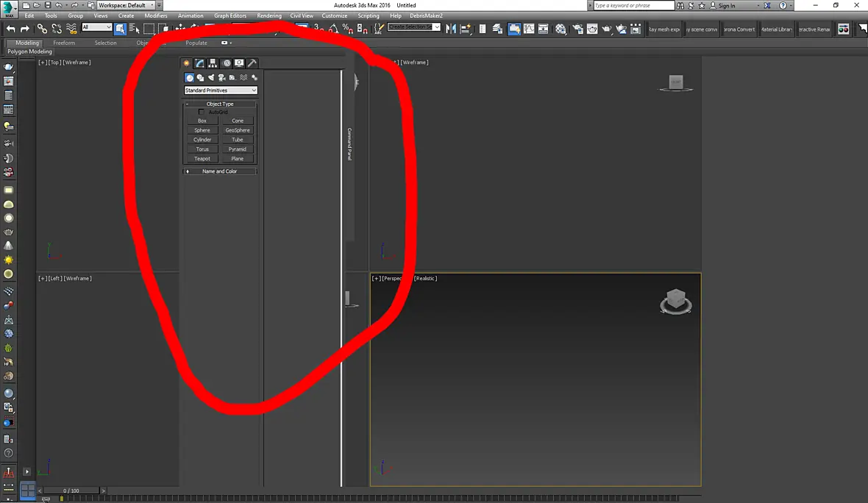Screen dimensions: 868x503
Task: Create a Pyramid primitive
Action: tap(238, 149)
